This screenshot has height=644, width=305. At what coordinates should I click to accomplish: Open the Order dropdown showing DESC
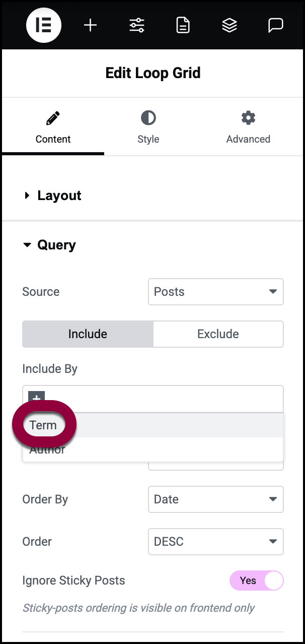point(216,542)
